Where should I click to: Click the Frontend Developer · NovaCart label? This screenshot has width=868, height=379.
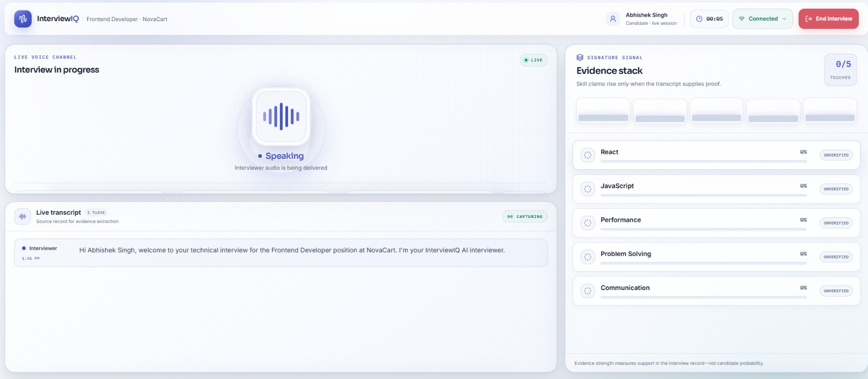[x=127, y=19]
